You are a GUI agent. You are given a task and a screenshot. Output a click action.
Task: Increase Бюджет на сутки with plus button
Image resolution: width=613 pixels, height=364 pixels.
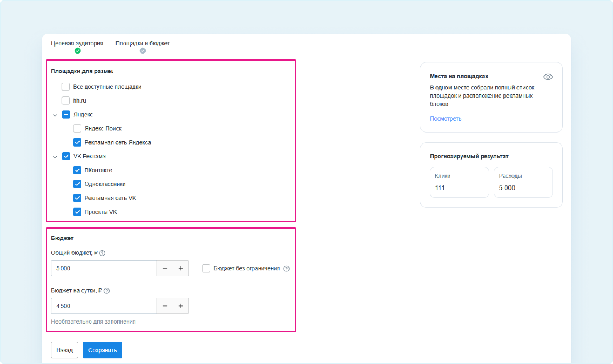(181, 306)
